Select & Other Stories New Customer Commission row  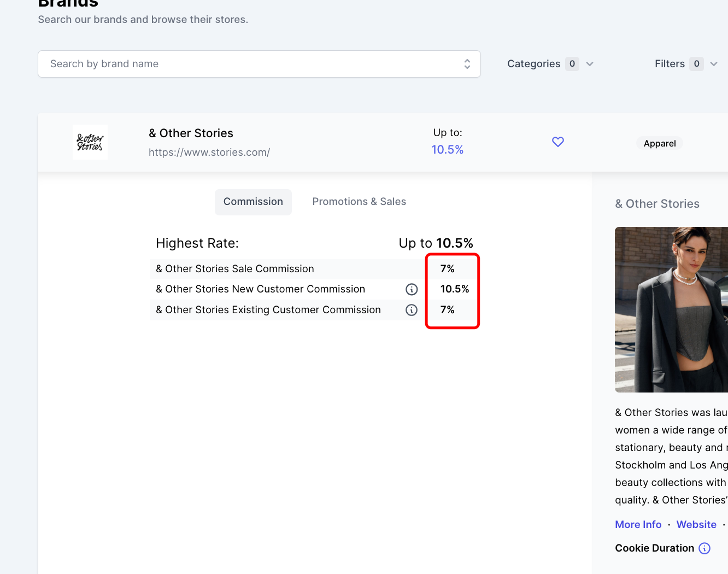[313, 289]
